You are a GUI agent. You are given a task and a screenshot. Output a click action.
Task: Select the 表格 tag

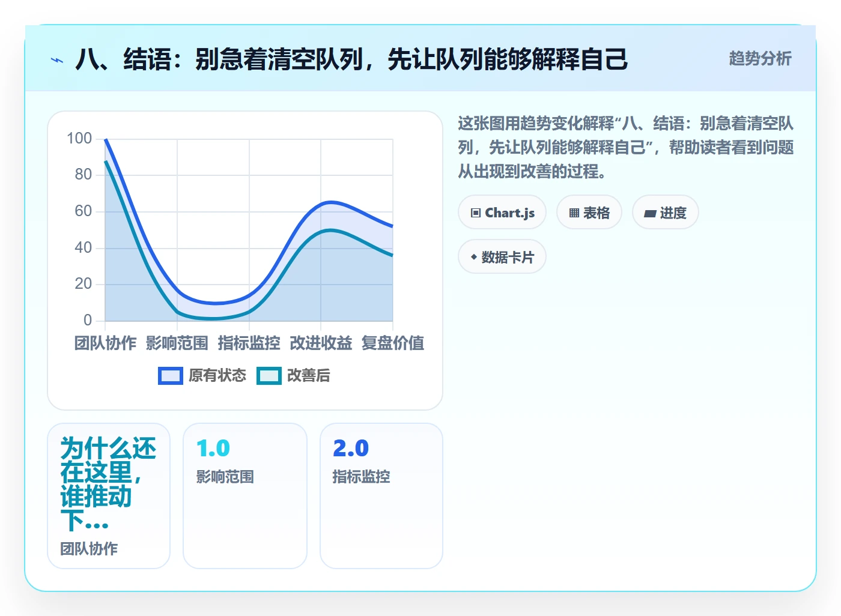point(589,213)
